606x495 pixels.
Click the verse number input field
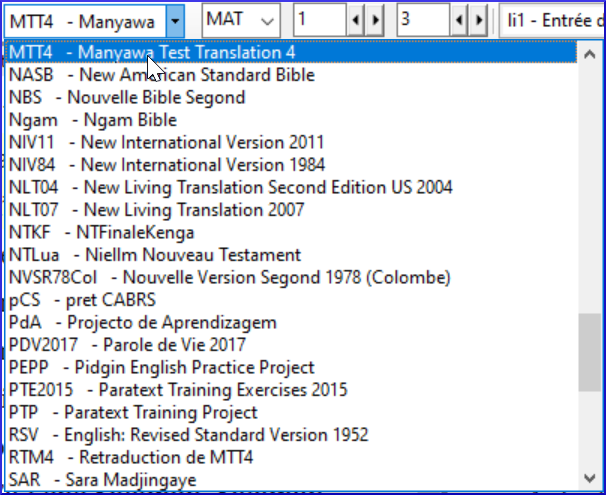click(x=424, y=20)
